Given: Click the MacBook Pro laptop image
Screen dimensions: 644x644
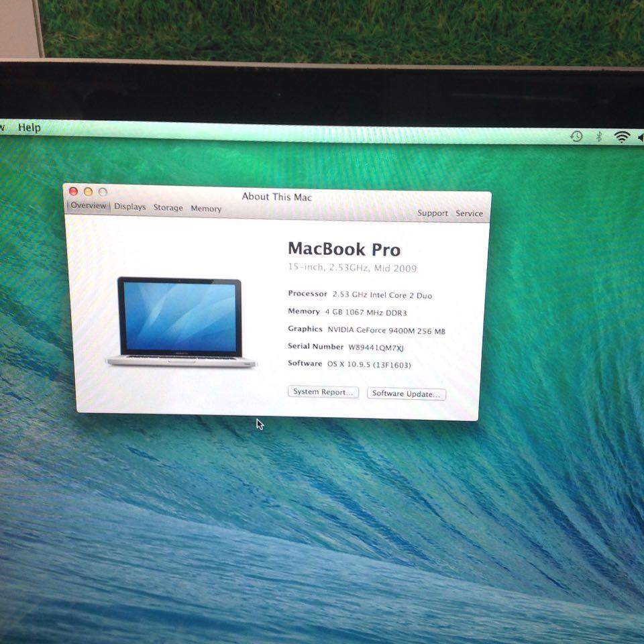Looking at the screenshot, I should (180, 322).
